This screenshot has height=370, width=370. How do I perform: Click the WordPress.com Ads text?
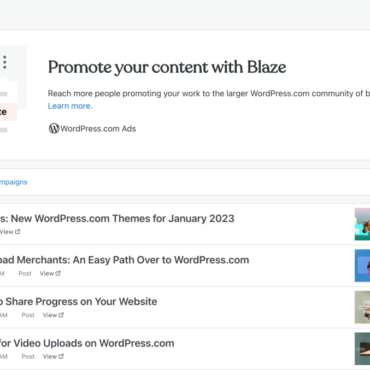click(98, 129)
